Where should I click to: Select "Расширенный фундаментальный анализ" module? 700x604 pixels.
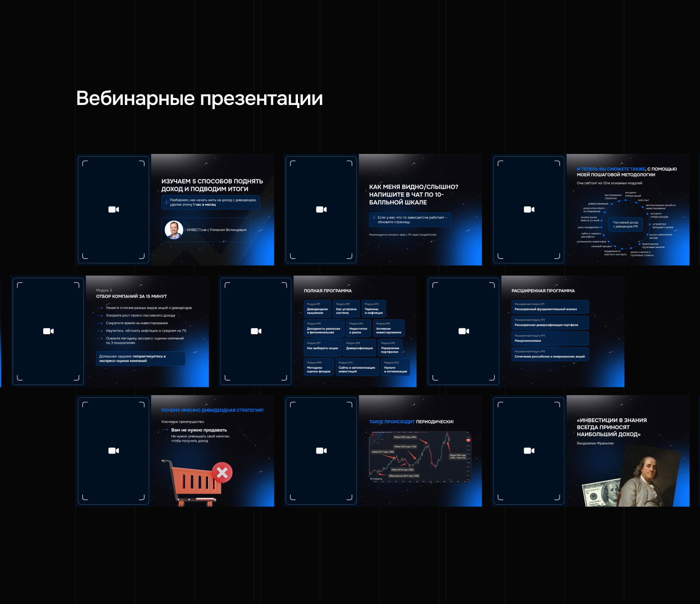(x=550, y=307)
